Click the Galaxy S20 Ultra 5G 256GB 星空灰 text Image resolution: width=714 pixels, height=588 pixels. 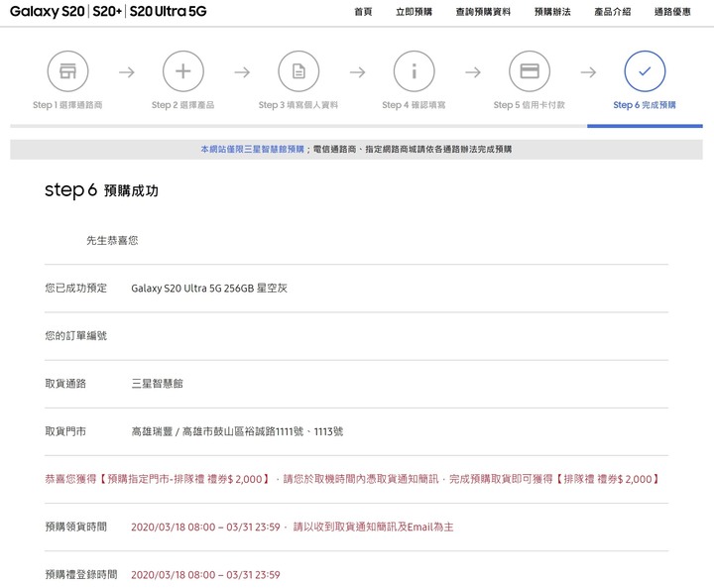(209, 289)
